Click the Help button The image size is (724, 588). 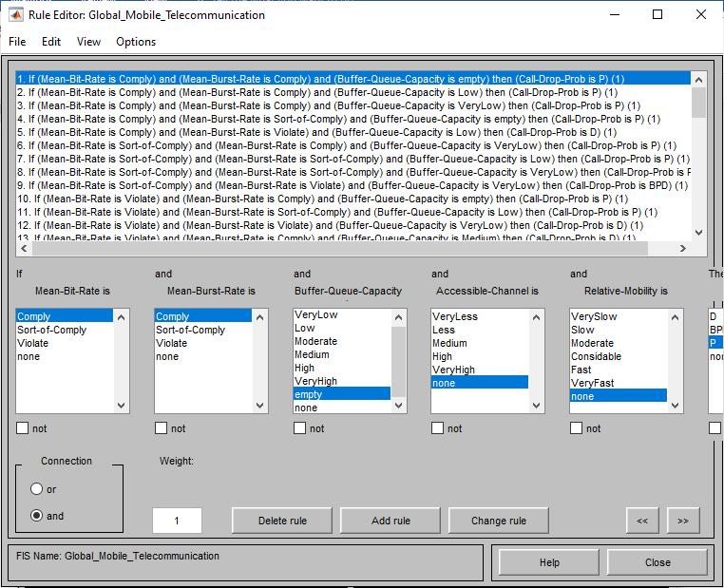point(549,562)
